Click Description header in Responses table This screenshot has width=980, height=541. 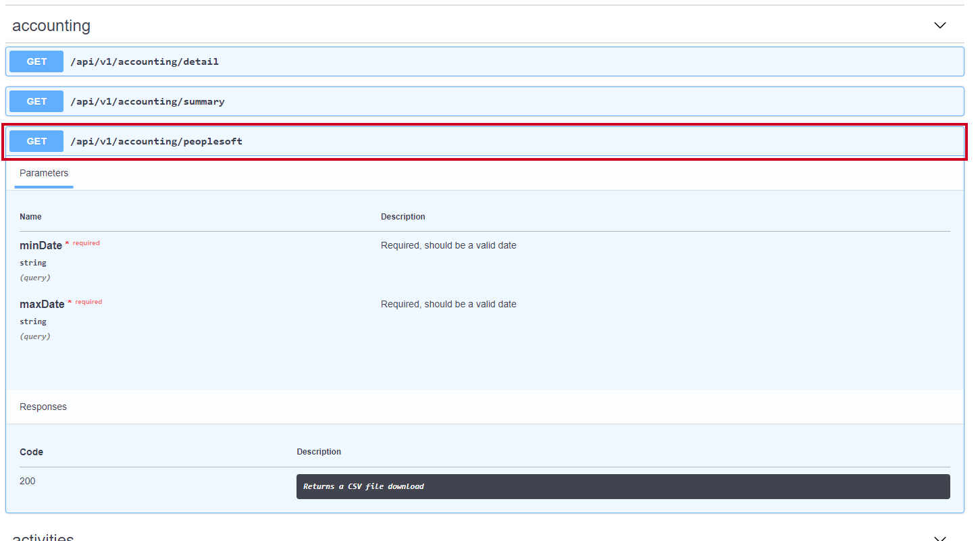[319, 452]
